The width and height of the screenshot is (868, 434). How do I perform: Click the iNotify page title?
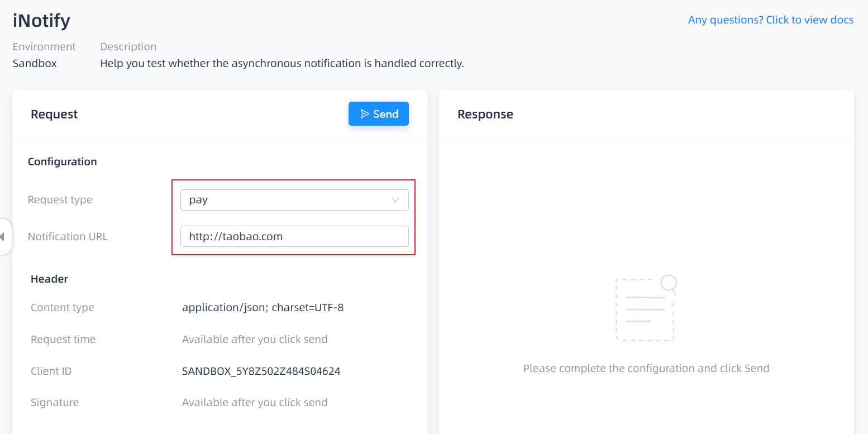tap(41, 21)
